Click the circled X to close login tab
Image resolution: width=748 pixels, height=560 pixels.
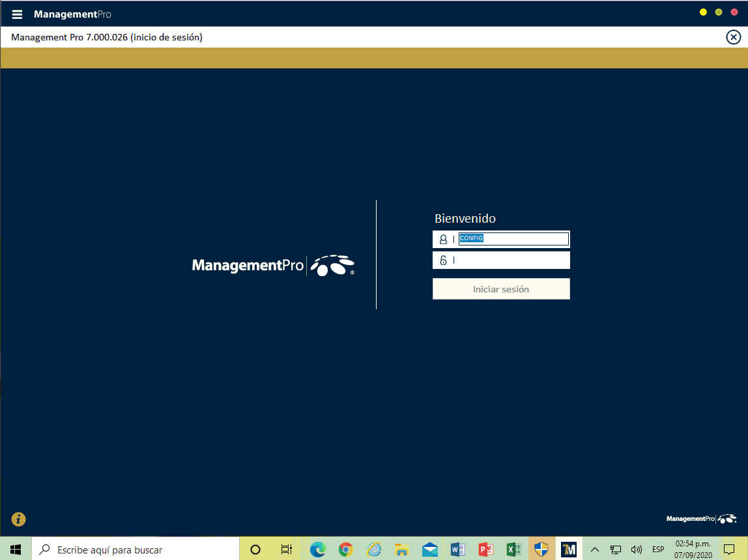(733, 37)
